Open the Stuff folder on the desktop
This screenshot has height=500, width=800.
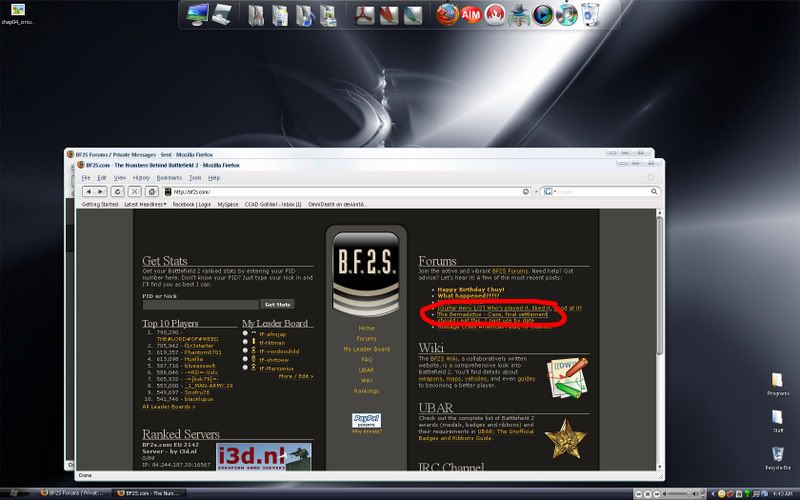(777, 421)
